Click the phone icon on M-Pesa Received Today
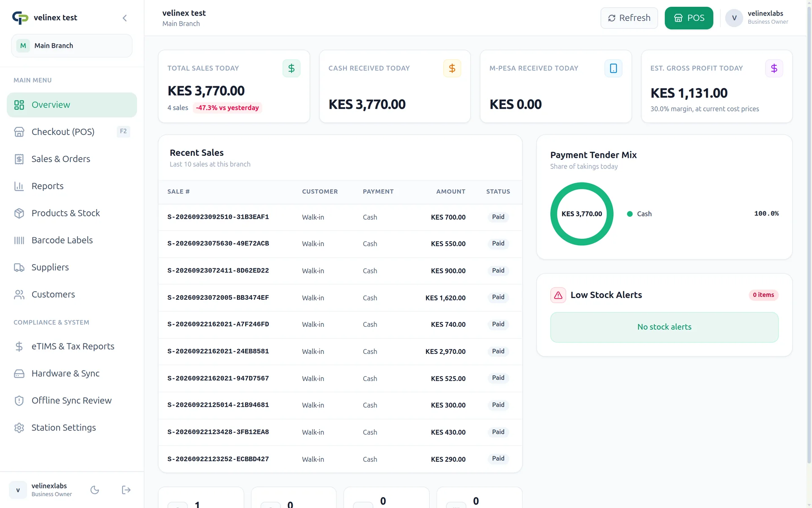Screen dimensions: 812x508 (x=613, y=69)
